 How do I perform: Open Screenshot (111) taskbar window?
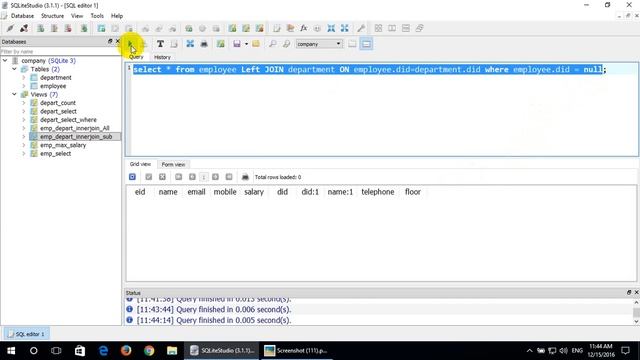pos(296,351)
